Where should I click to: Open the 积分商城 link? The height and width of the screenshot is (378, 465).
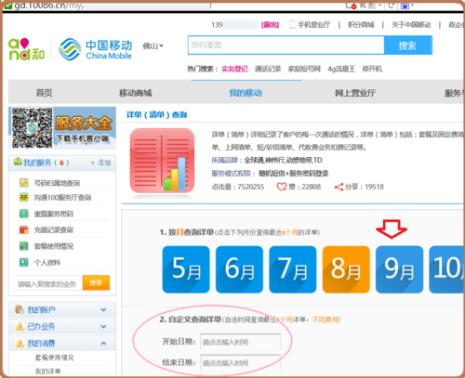coord(361,25)
